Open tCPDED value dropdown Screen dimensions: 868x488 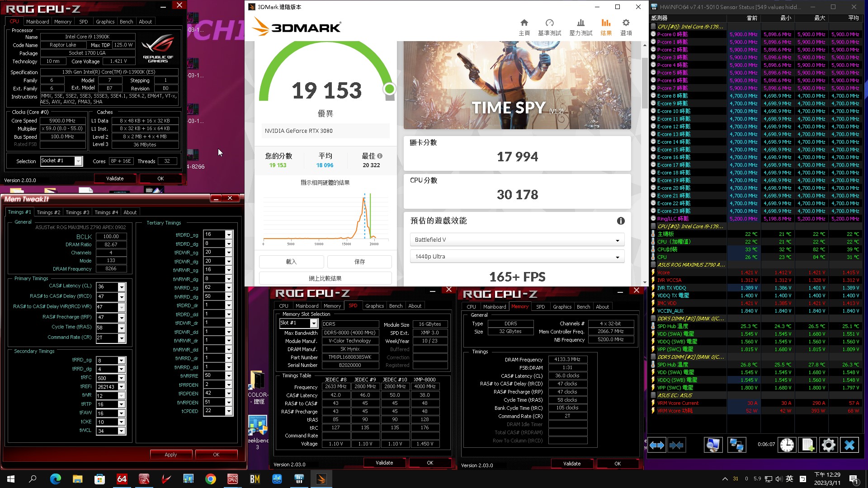pyautogui.click(x=229, y=411)
